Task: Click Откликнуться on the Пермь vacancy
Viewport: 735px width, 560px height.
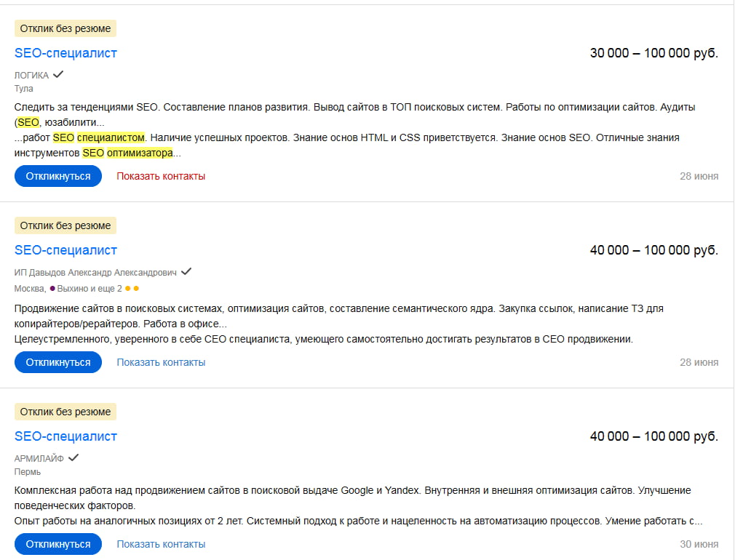Action: 58,543
